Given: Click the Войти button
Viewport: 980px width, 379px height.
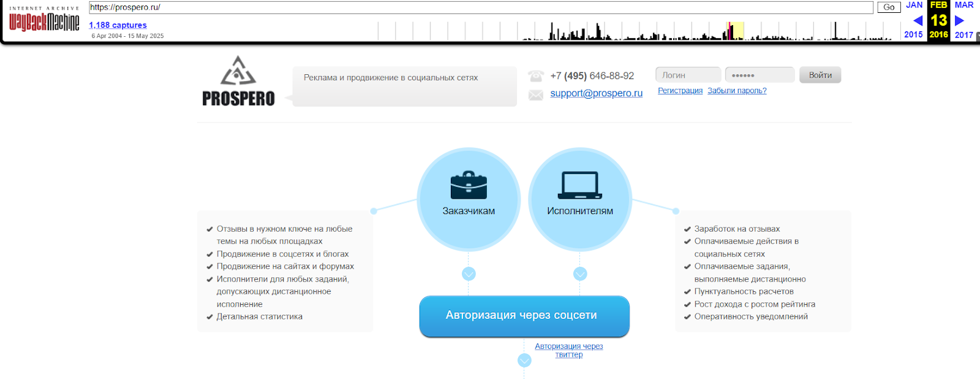Looking at the screenshot, I should pos(820,75).
